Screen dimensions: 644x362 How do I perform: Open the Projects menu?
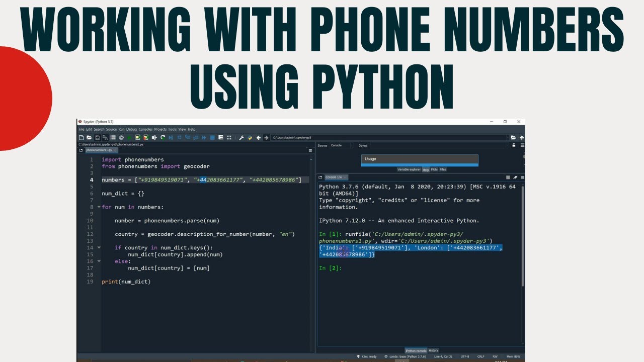[160, 129]
